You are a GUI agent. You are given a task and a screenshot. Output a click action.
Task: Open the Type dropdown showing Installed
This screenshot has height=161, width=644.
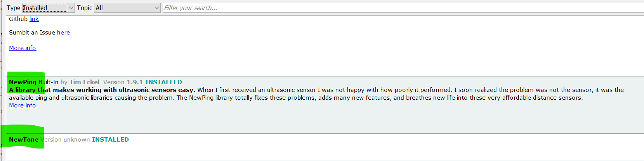(x=48, y=8)
